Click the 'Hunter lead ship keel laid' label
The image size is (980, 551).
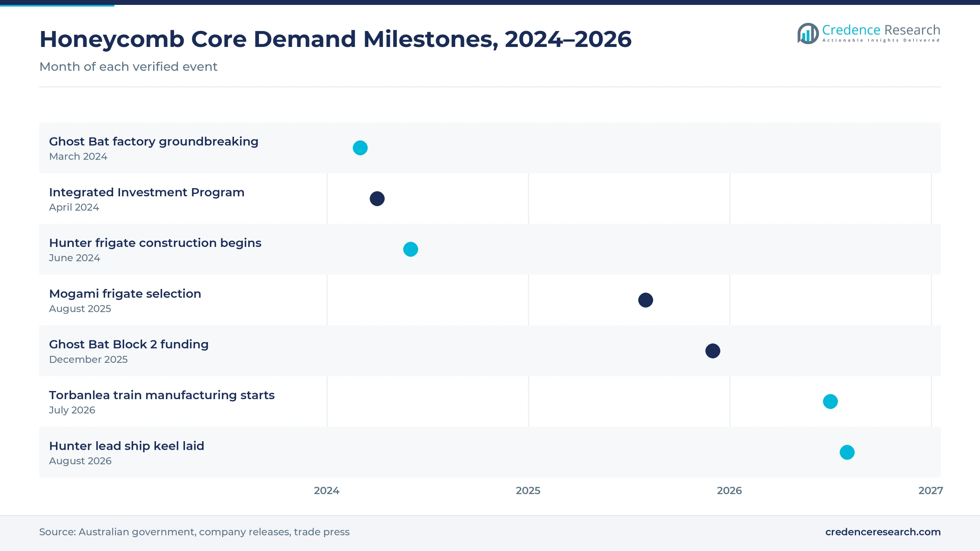click(127, 446)
